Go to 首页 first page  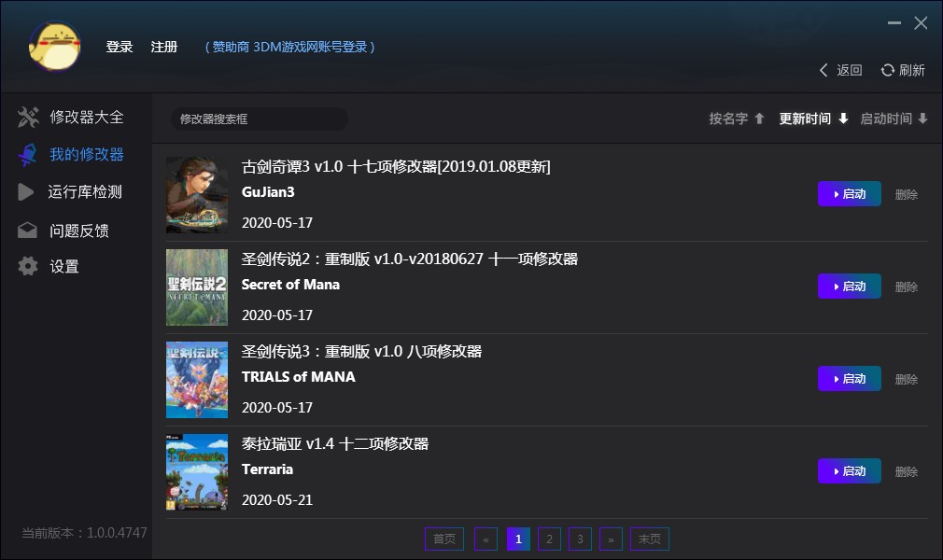[x=444, y=539]
